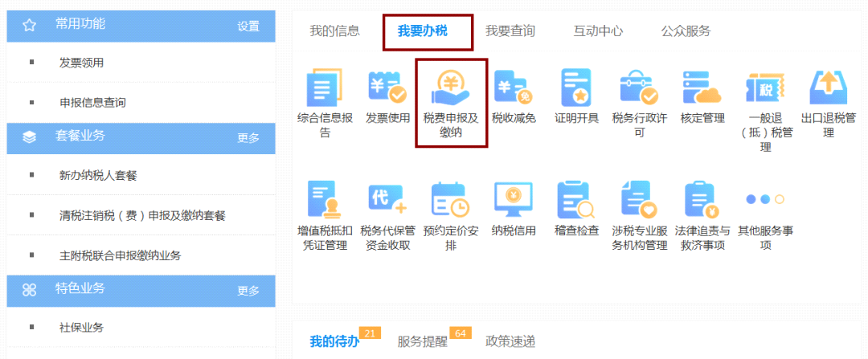
Task: Open 税务代保管资金收取 icon
Action: point(387,200)
